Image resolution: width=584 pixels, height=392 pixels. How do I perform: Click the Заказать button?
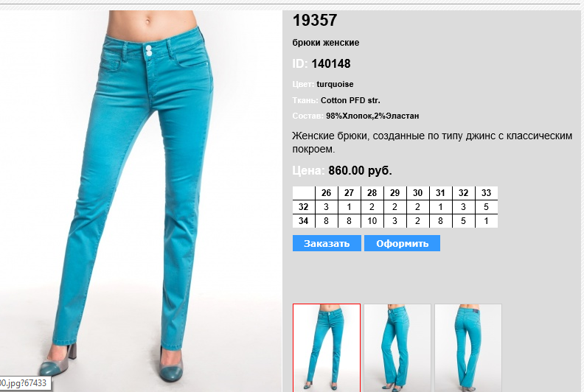(x=327, y=243)
